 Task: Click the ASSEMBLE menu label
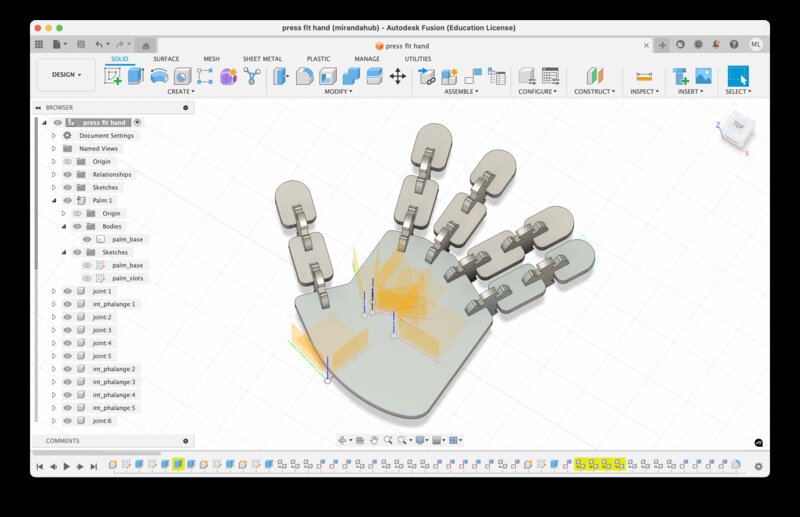coord(461,91)
